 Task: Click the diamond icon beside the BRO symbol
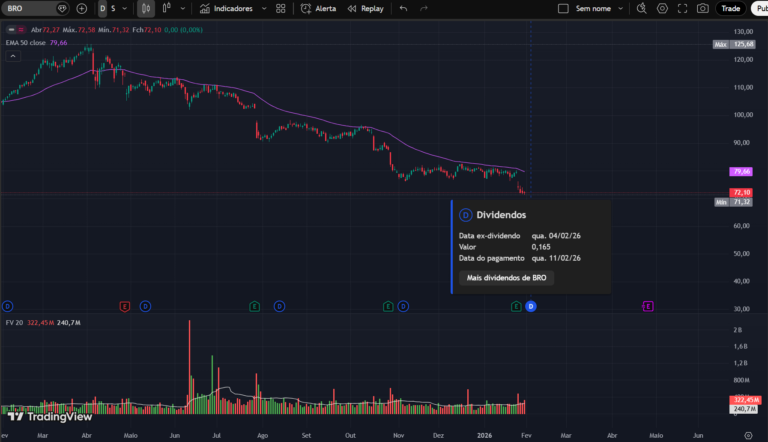click(62, 8)
